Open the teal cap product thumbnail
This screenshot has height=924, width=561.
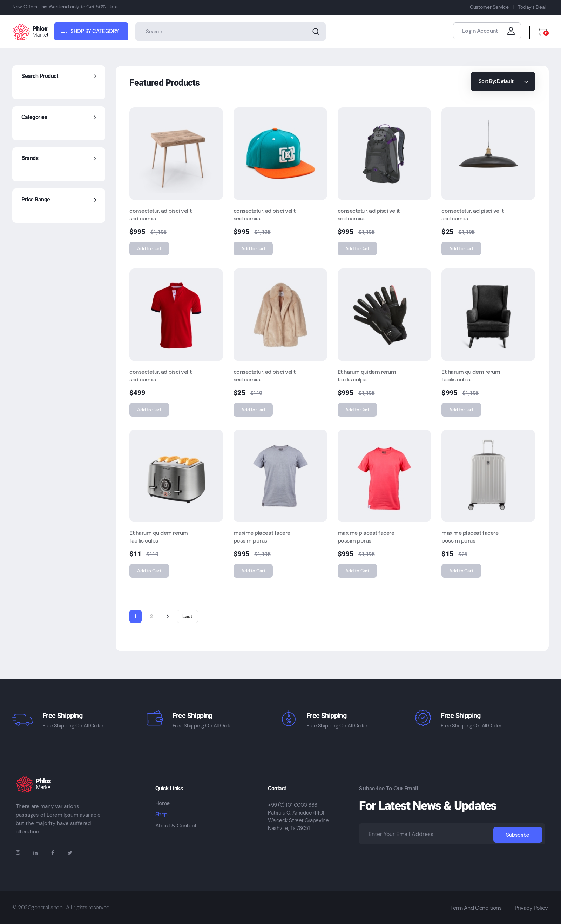coord(280,154)
